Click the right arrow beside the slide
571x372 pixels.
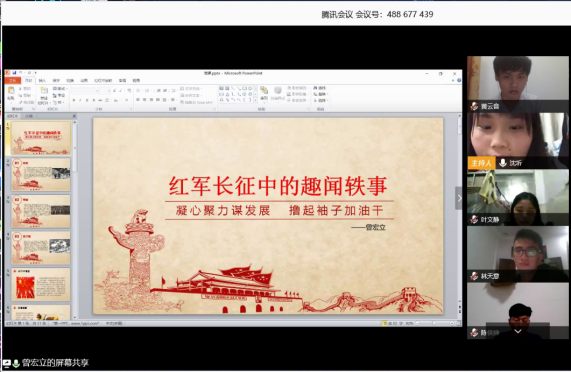(459, 198)
